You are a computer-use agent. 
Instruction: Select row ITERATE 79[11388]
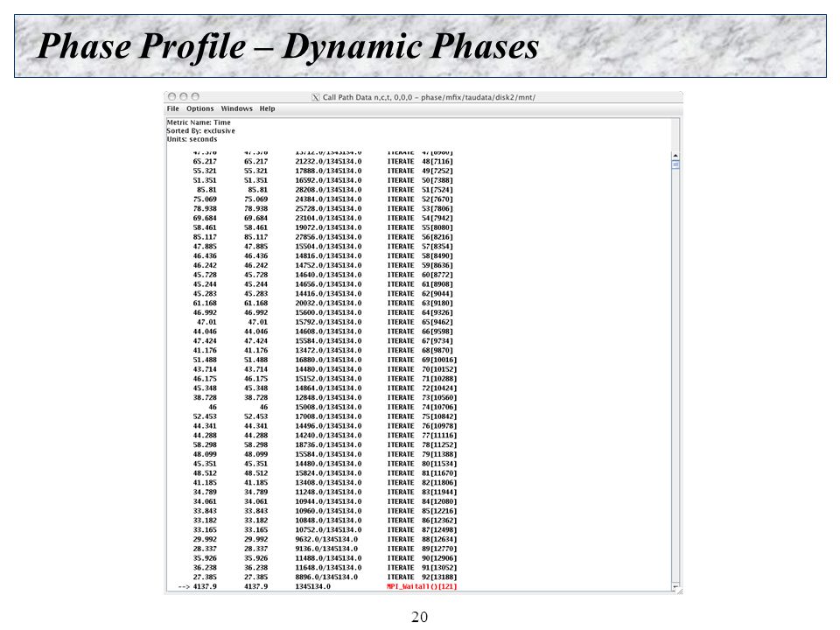(x=325, y=454)
